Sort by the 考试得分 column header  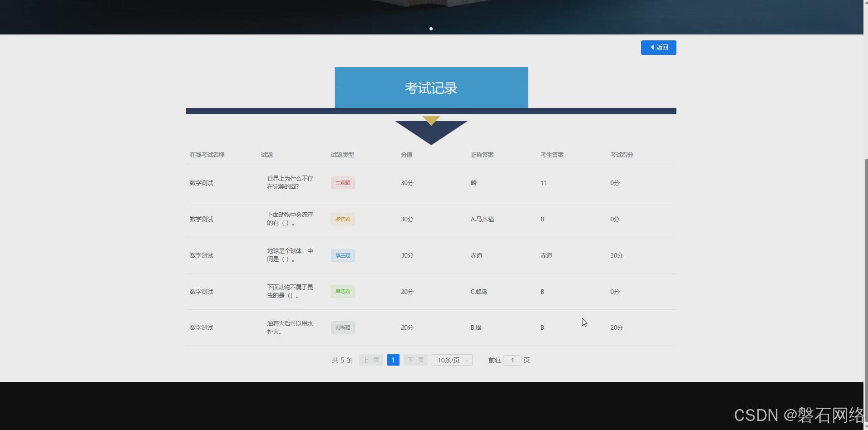621,154
